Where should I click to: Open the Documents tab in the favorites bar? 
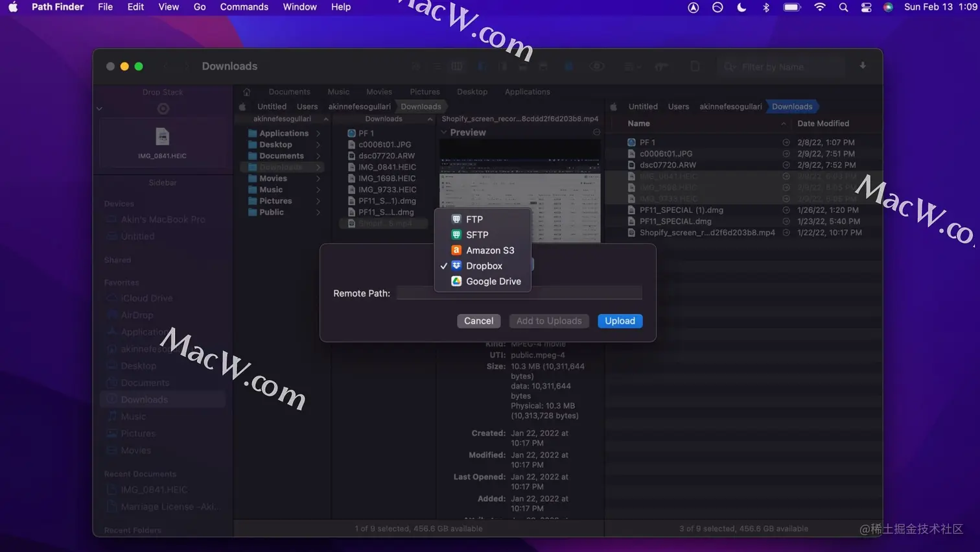289,92
